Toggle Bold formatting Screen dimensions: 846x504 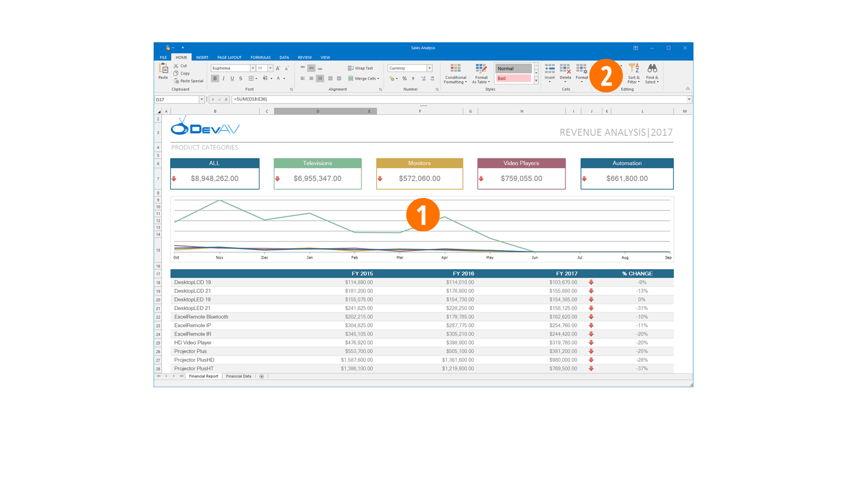point(215,78)
